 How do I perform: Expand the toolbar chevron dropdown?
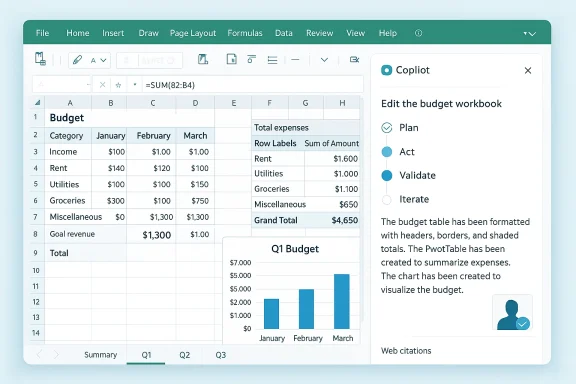pyautogui.click(x=324, y=60)
